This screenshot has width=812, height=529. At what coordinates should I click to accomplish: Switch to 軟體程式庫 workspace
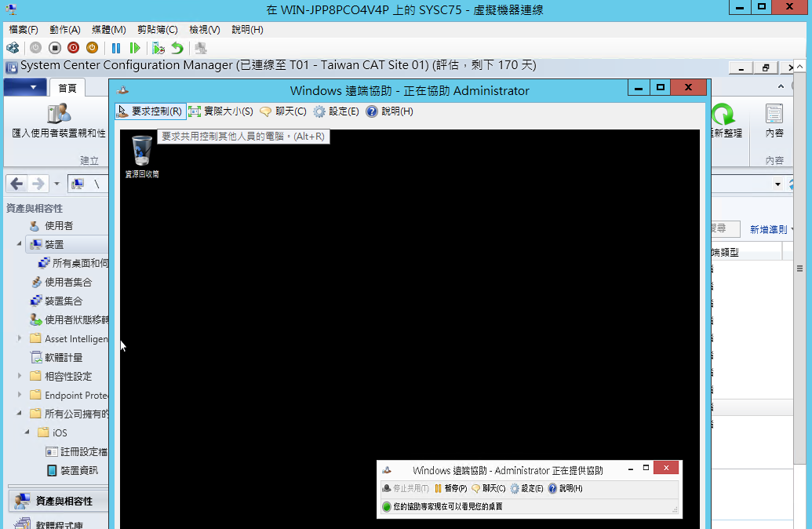59,524
